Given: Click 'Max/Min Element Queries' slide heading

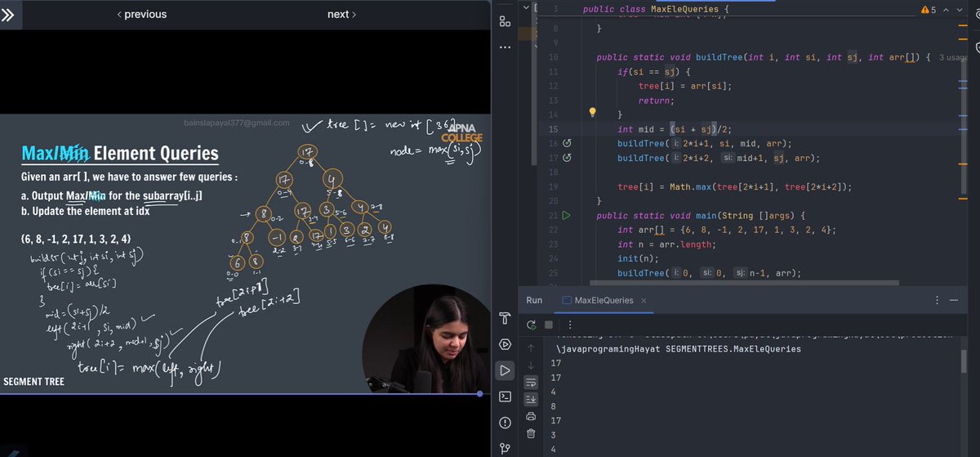Looking at the screenshot, I should 120,153.
